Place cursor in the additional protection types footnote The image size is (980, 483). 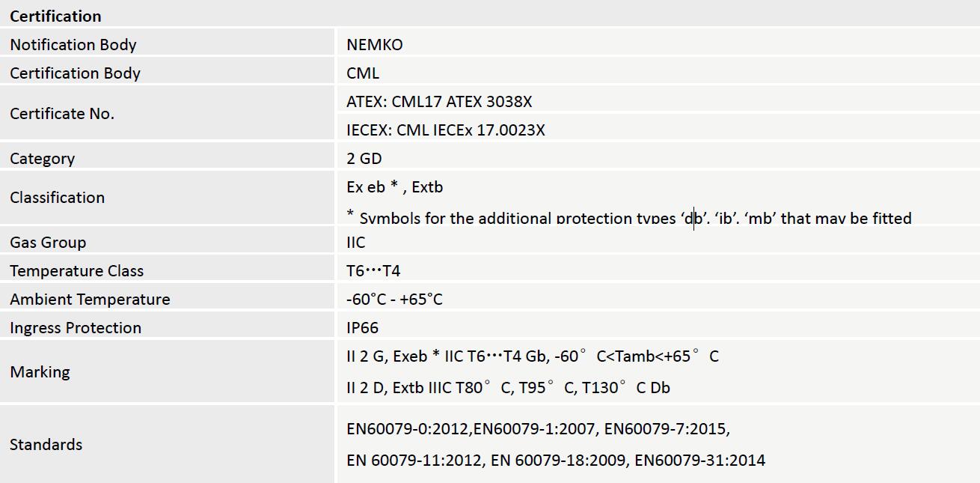(628, 217)
